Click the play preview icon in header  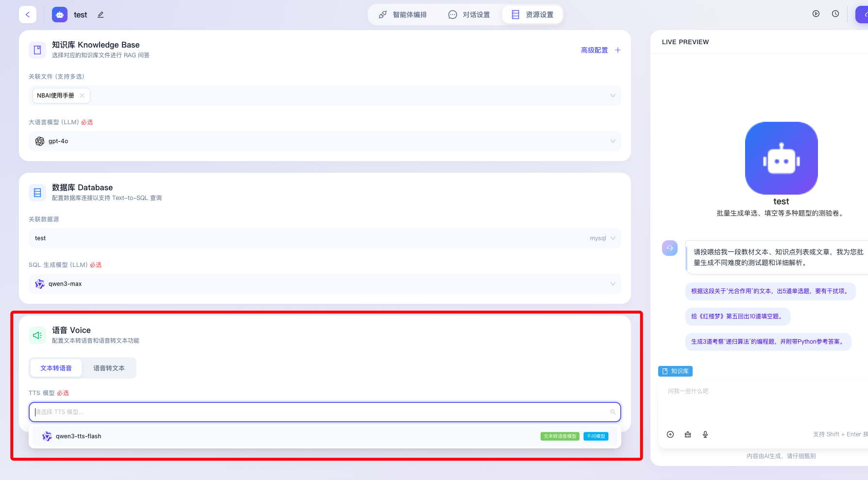(x=816, y=14)
